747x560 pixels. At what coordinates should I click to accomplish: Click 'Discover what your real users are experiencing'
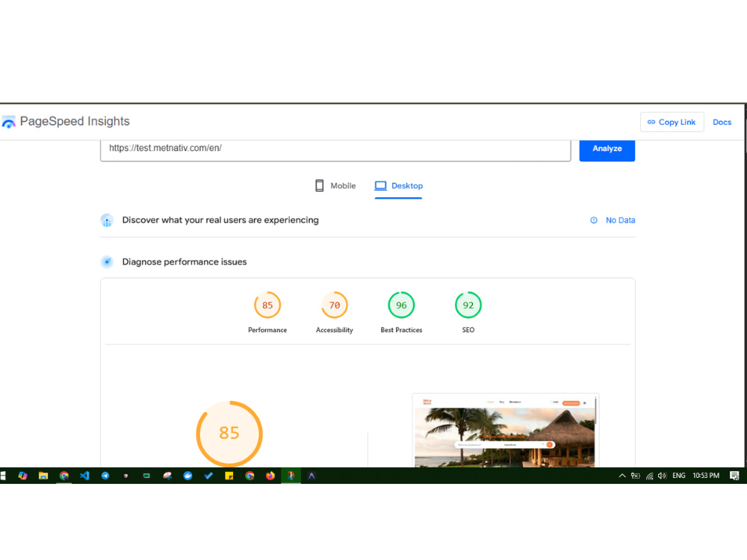pos(220,220)
